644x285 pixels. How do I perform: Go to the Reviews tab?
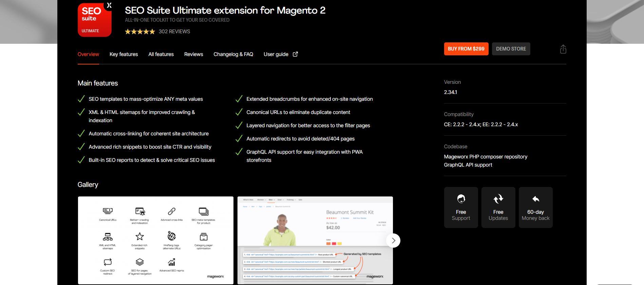tap(193, 54)
